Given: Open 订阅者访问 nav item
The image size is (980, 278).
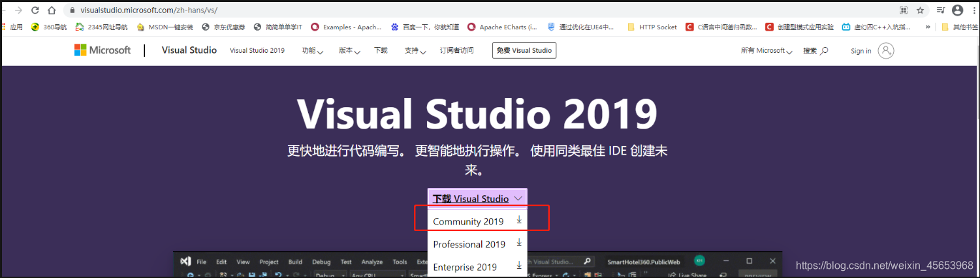Looking at the screenshot, I should point(457,50).
